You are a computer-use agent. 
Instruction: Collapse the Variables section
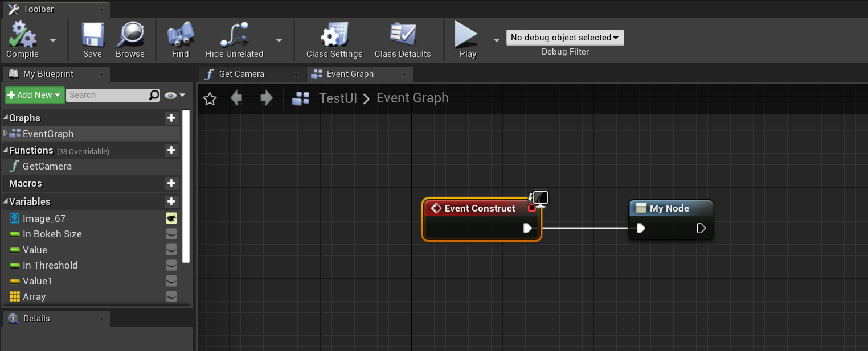pos(6,201)
